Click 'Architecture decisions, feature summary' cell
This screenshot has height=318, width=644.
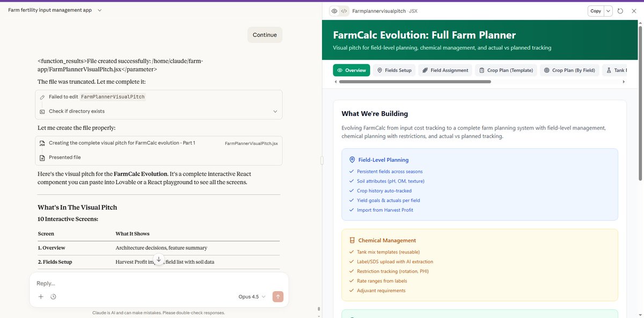(162, 248)
